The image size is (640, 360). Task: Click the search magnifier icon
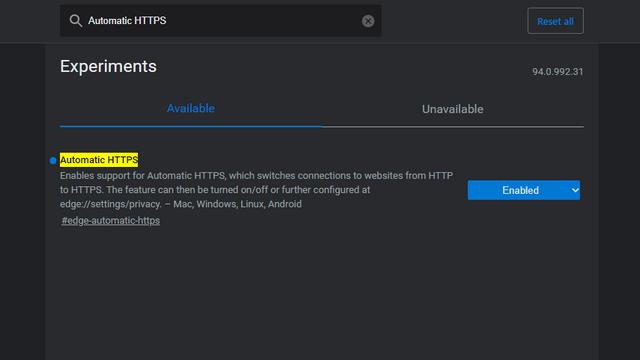pos(76,21)
